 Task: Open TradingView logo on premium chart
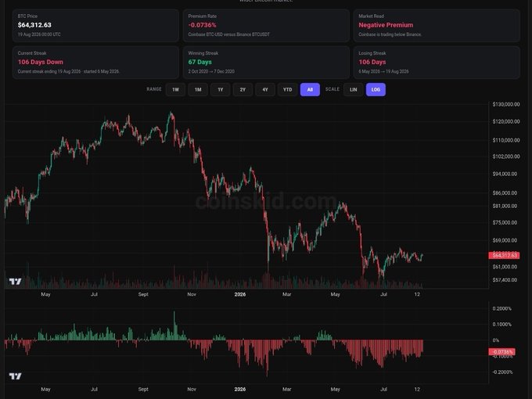click(15, 376)
